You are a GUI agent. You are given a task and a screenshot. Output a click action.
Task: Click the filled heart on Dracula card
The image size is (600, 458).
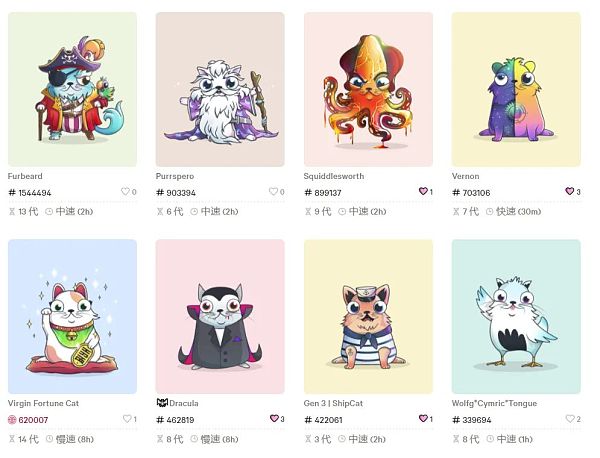(274, 419)
